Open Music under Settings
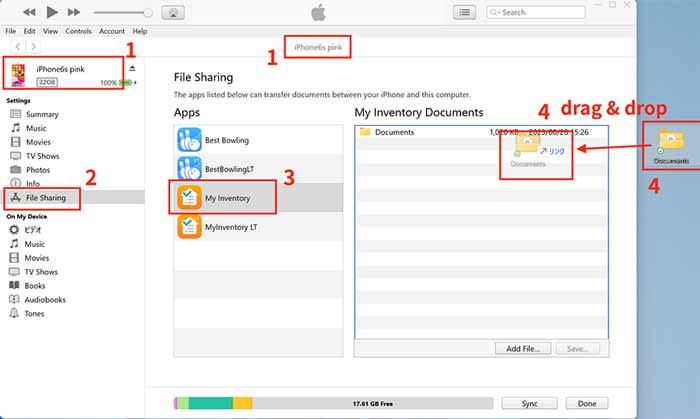700x419 pixels. (36, 128)
